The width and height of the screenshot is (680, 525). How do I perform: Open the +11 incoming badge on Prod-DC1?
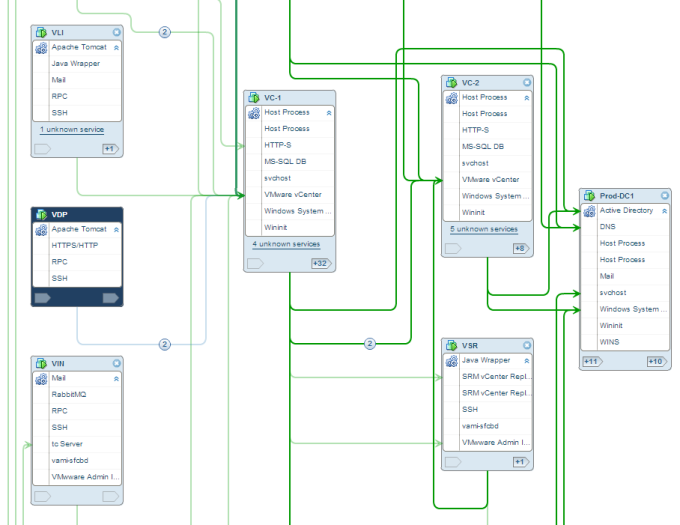coord(592,362)
